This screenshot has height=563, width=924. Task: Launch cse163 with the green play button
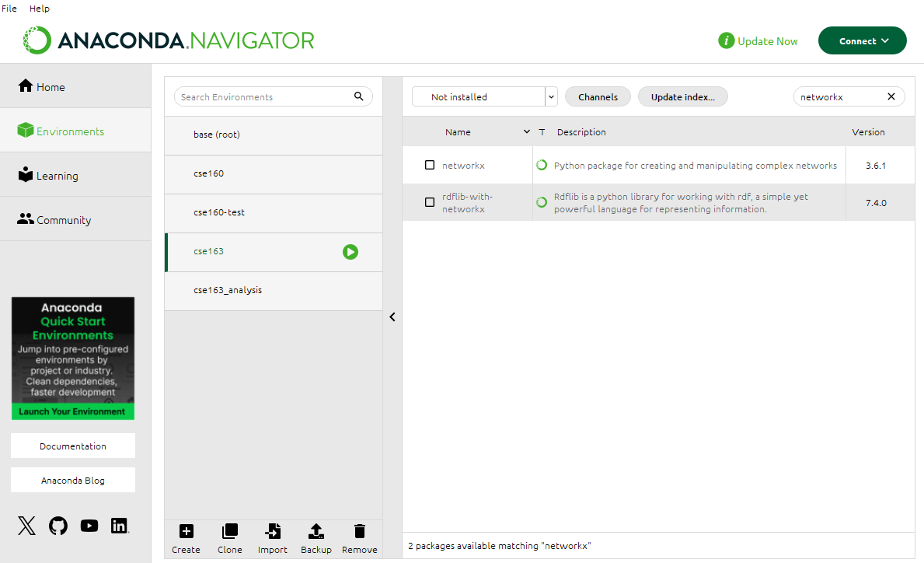point(350,252)
